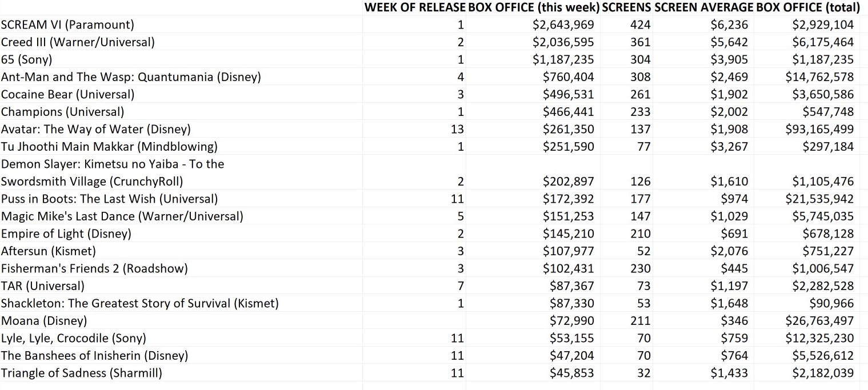Select Triangle of Sadness (Sharmill) cell
Viewport: 868px width, 390px height.
(x=82, y=373)
